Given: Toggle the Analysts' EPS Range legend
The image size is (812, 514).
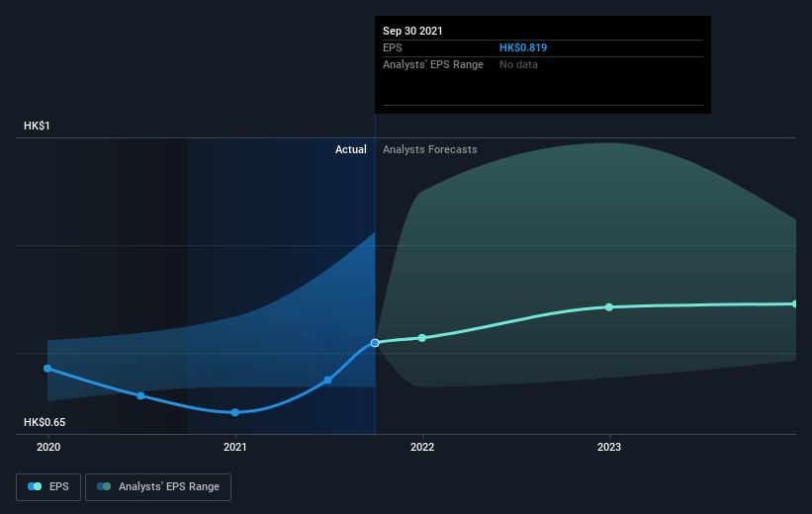Looking at the screenshot, I should [x=158, y=487].
